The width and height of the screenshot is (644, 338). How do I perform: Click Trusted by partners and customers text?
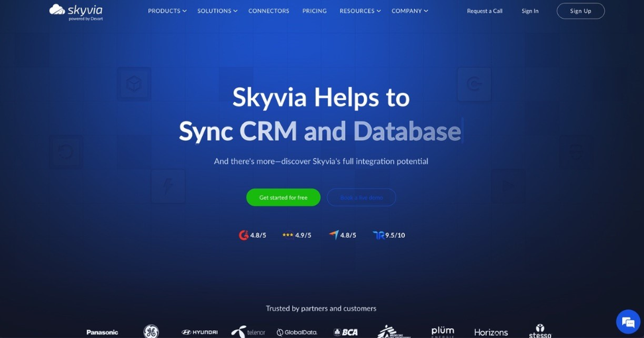tap(321, 308)
